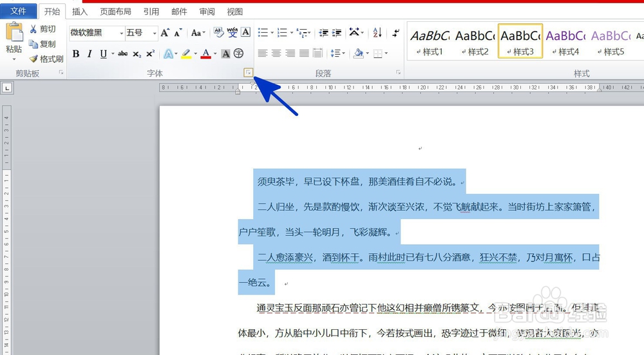Apply distributed alignment
Viewport: 644px width, 355px height.
click(317, 53)
